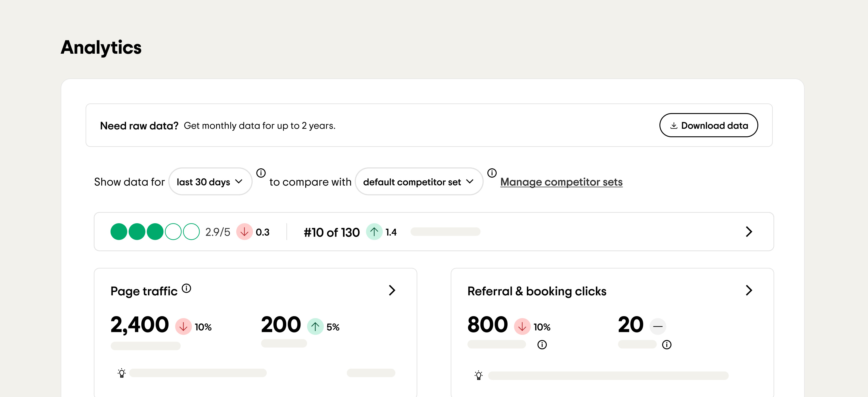Screen dimensions: 868x397
Task: Open the Page traffic info tooltip
Action: (187, 288)
